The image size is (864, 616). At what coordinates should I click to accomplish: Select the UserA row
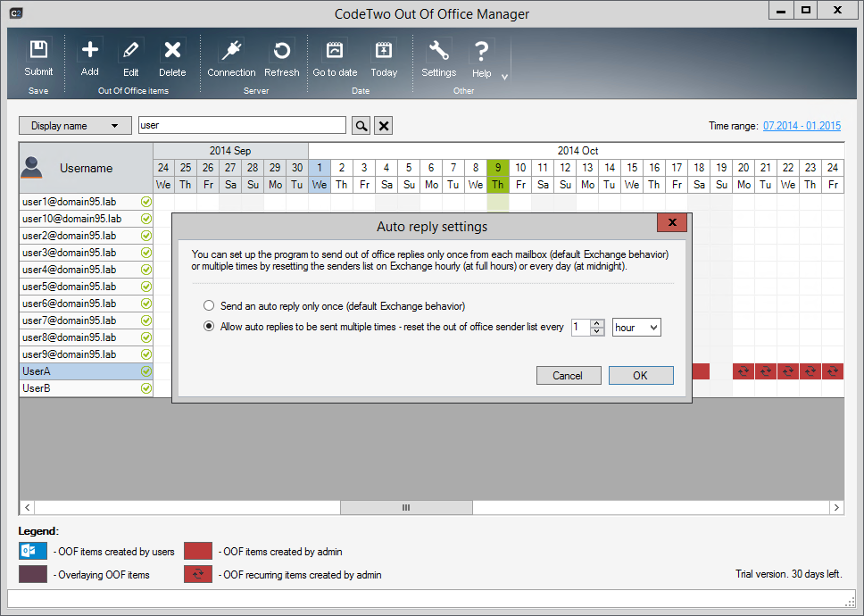86,371
